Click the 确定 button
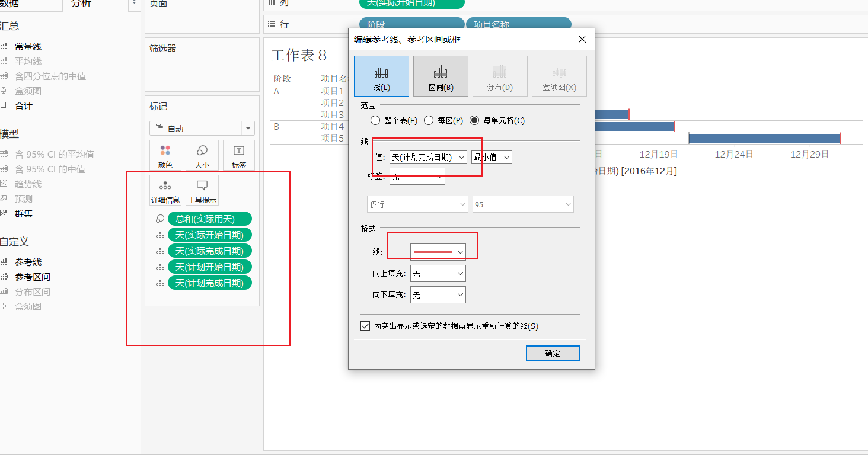The height and width of the screenshot is (455, 868). coord(553,353)
